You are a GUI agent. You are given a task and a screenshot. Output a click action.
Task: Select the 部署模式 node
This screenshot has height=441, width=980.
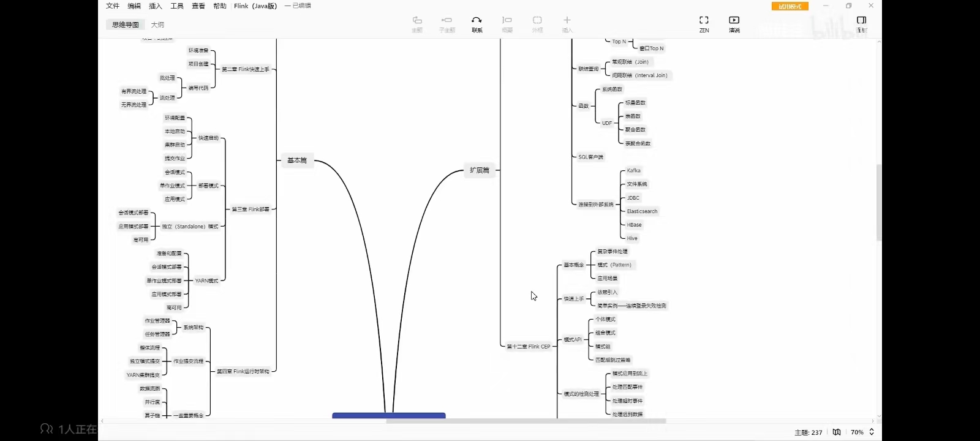[208, 186]
